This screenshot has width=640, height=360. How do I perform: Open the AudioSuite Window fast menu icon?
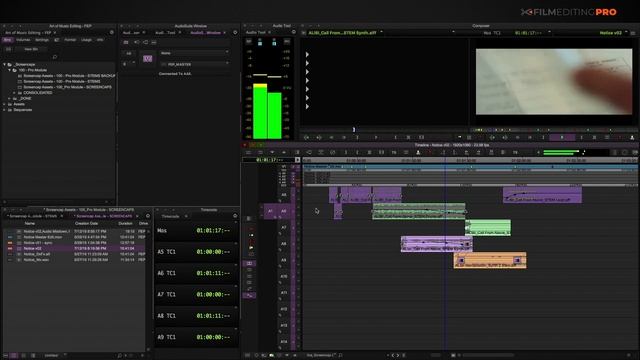(235, 32)
